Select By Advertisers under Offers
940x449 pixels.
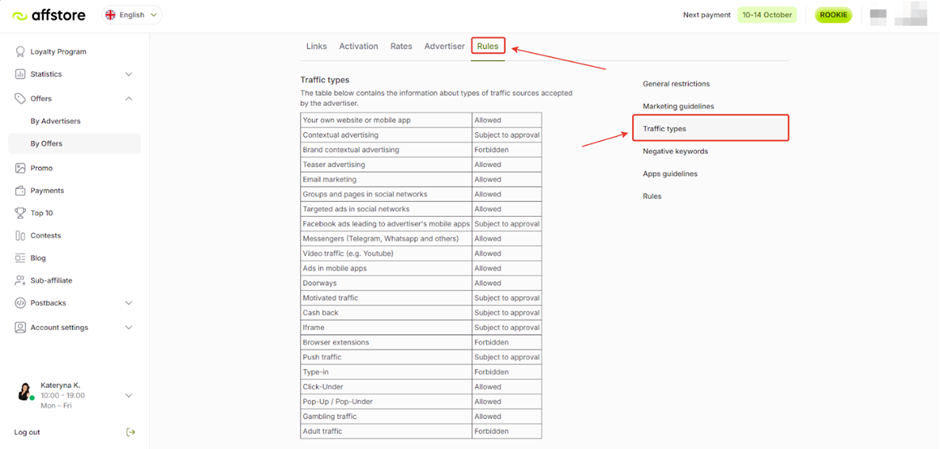pyautogui.click(x=55, y=121)
